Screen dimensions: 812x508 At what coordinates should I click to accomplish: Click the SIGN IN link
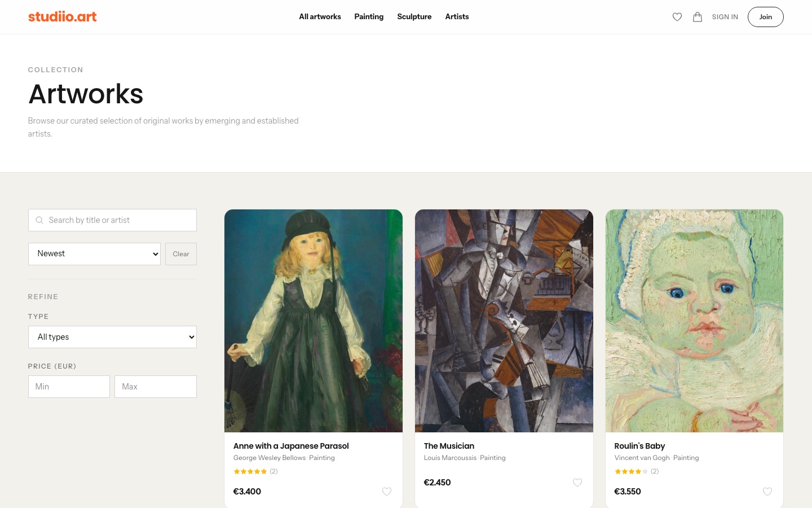click(x=725, y=17)
